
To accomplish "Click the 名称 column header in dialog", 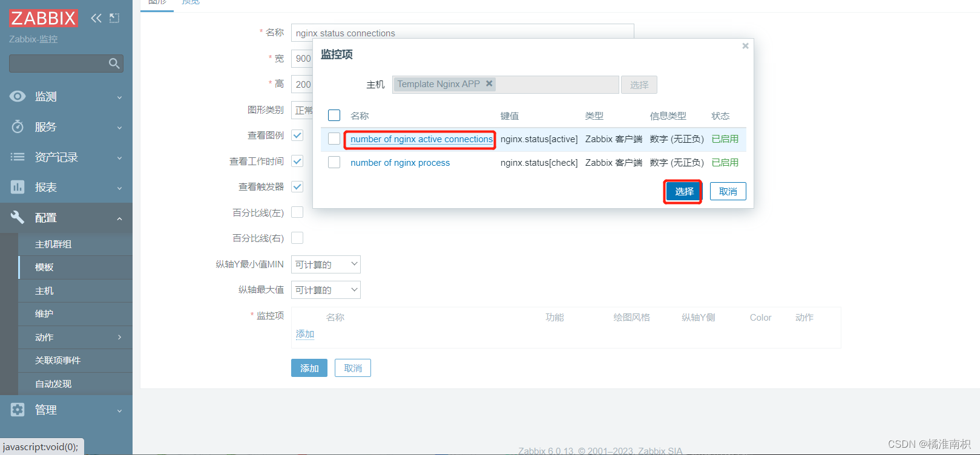I will tap(360, 116).
